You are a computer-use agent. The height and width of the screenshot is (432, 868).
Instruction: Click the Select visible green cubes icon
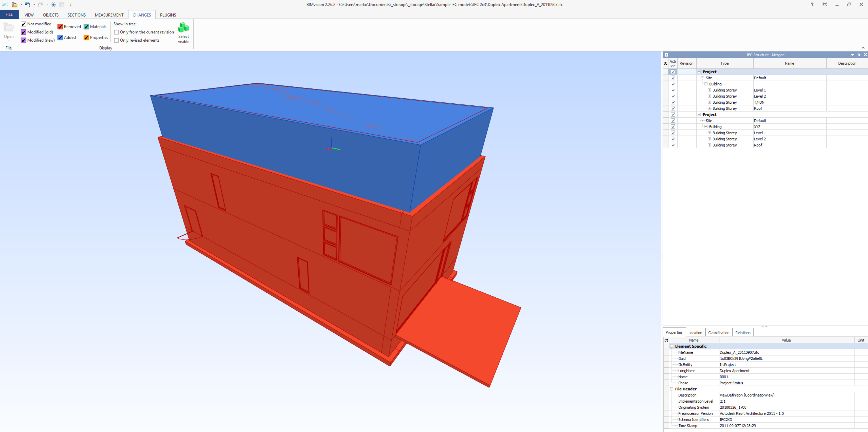(x=183, y=28)
